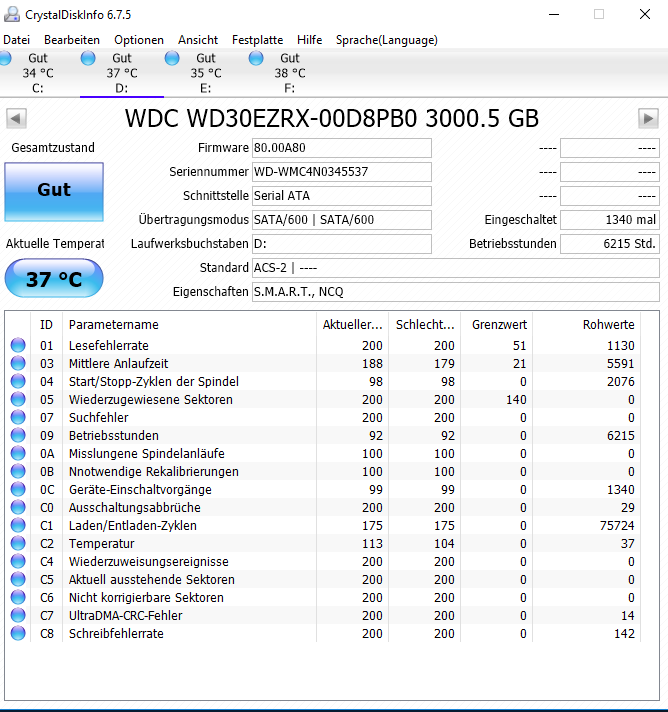Click status orb of Laden/Entladen-Zyklen row
The height and width of the screenshot is (712, 668).
[18, 525]
